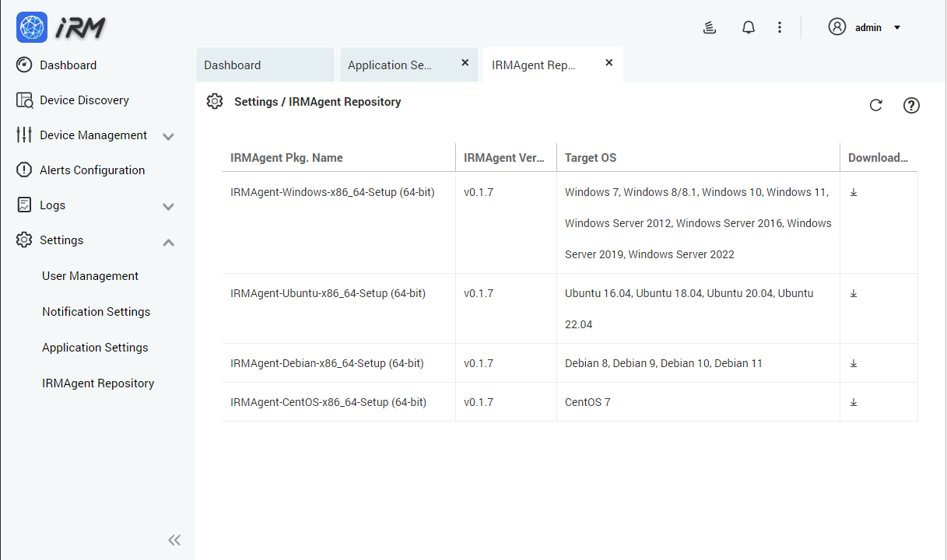947x560 pixels.
Task: Refresh the IRMAgent Repository table
Action: tap(875, 105)
